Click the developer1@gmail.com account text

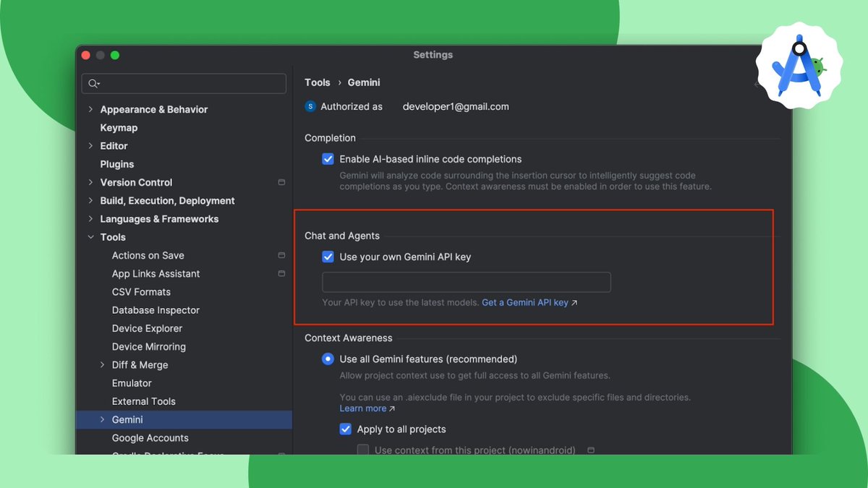(456, 106)
